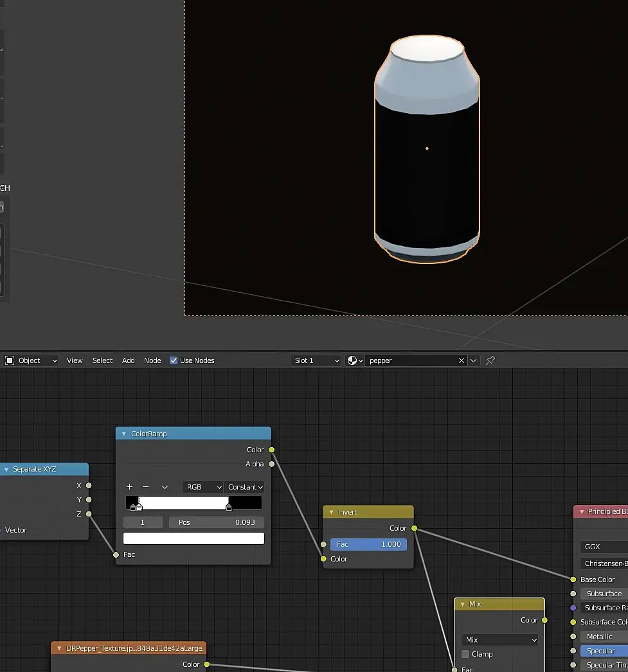Open the Node menu
The width and height of the screenshot is (628, 672).
[x=152, y=360]
